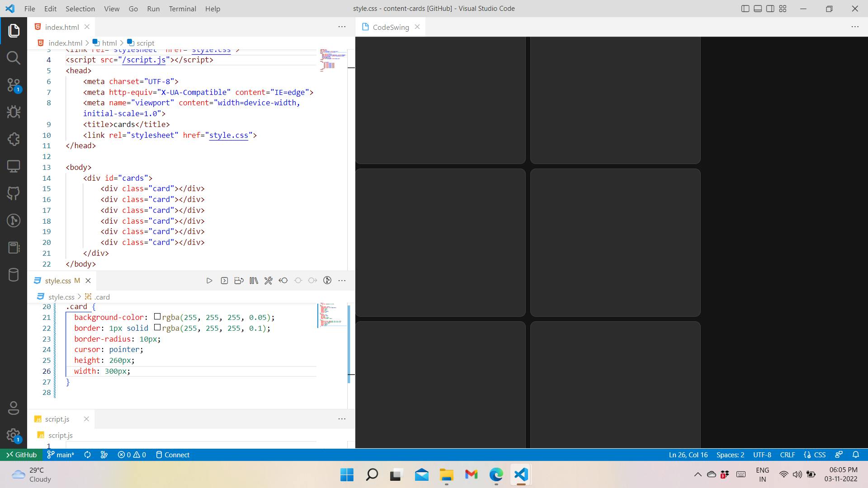Open the Selection menu
This screenshot has width=868, height=488.
coord(80,9)
